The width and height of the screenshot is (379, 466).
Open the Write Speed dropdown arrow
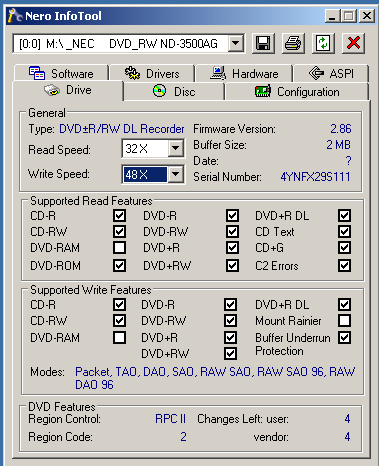pyautogui.click(x=176, y=174)
